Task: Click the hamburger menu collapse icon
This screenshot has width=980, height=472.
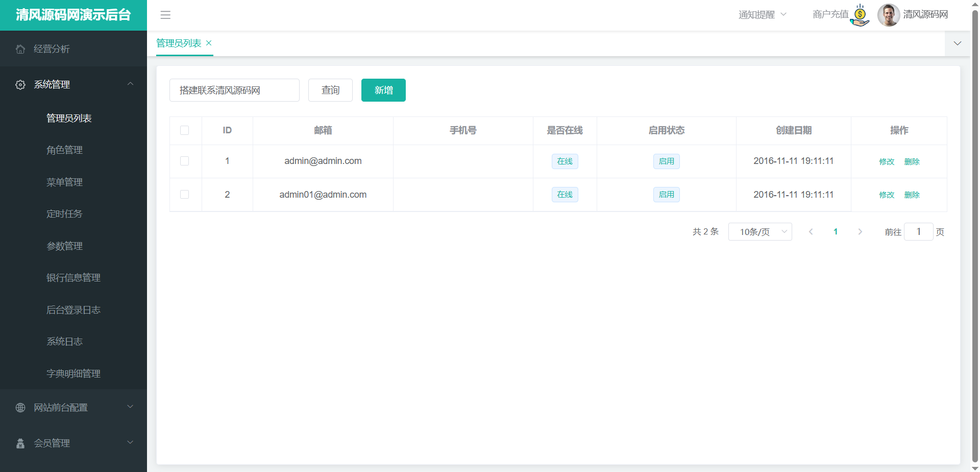Action: click(x=165, y=15)
